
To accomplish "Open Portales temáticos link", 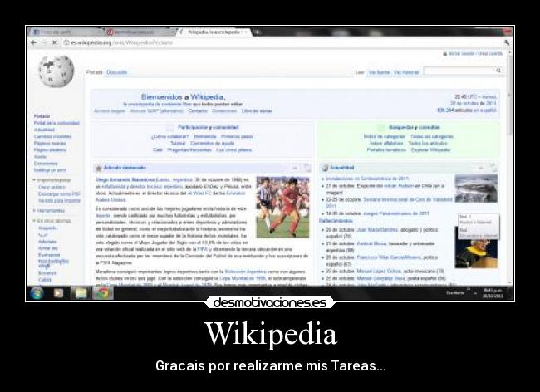I will pyautogui.click(x=386, y=149).
